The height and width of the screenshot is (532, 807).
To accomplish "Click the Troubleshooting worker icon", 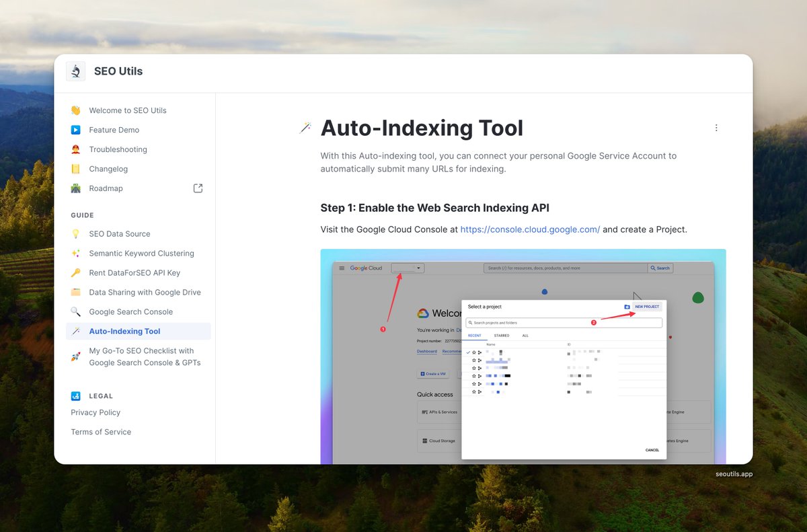I will 76,149.
